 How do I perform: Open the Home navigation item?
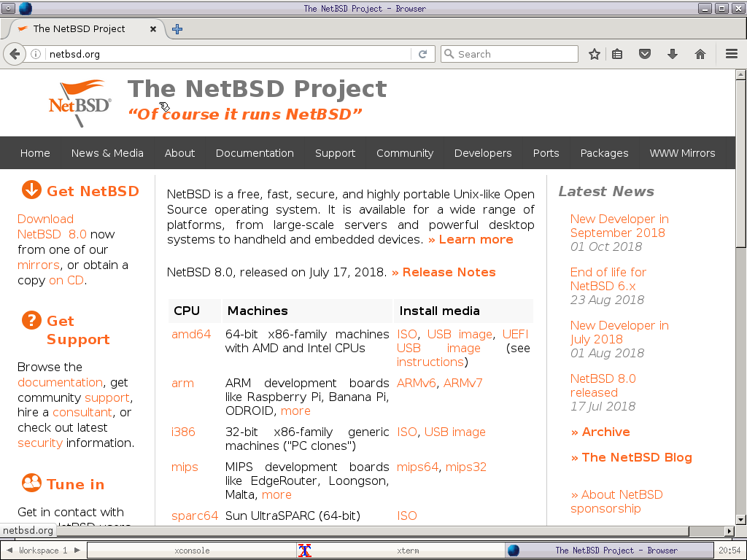pos(35,153)
